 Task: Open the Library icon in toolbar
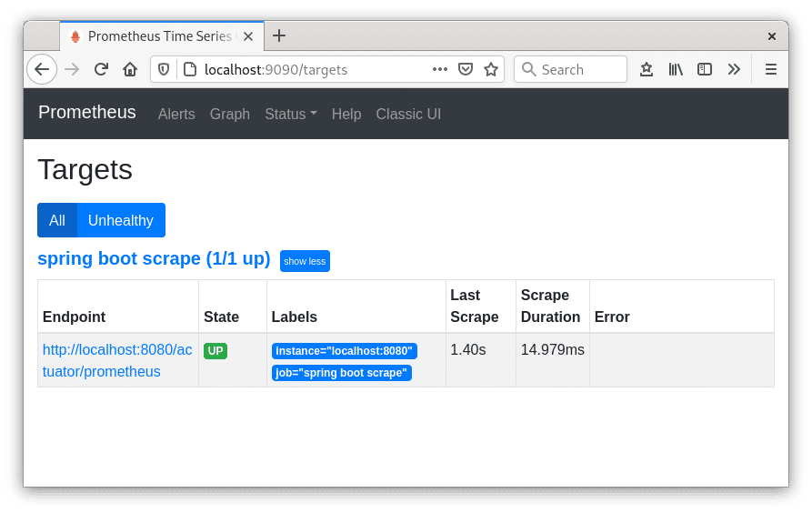676,69
